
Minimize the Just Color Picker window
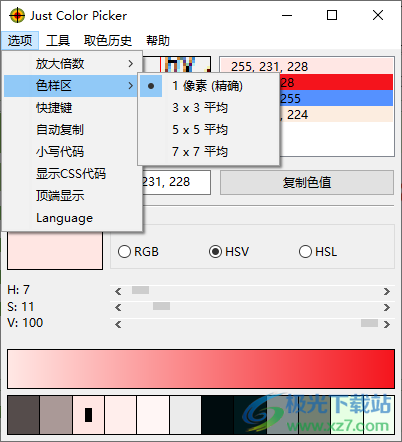(287, 15)
